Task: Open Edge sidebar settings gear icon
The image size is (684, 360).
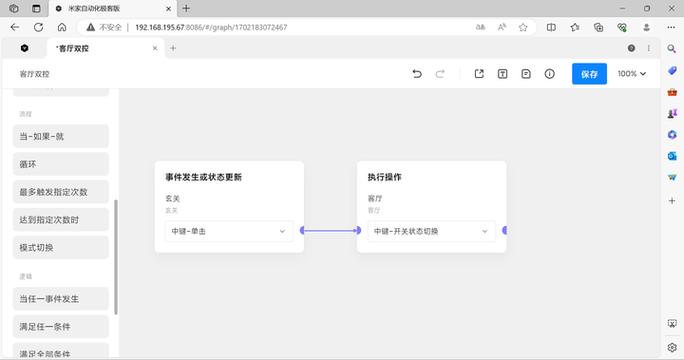Action: pos(672,348)
